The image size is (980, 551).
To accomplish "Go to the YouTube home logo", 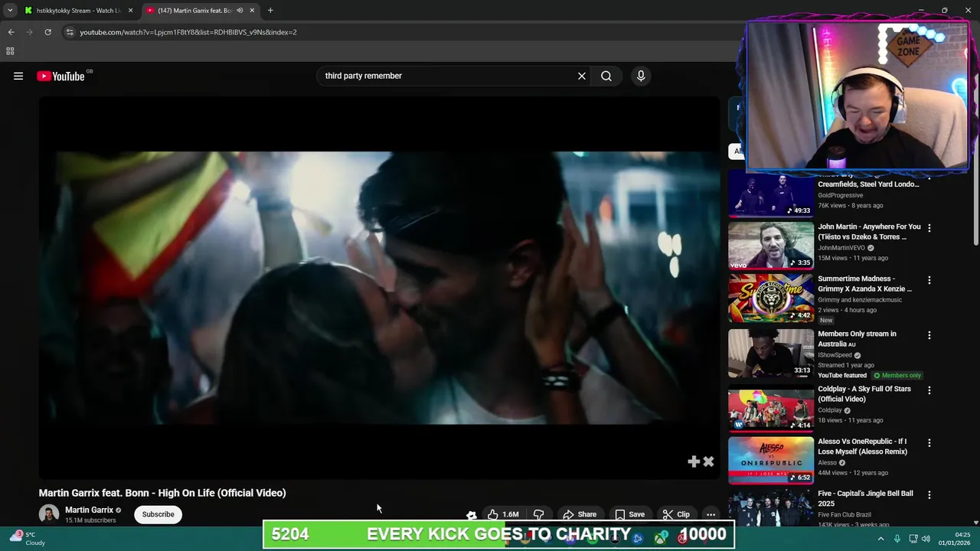I will coord(61,76).
